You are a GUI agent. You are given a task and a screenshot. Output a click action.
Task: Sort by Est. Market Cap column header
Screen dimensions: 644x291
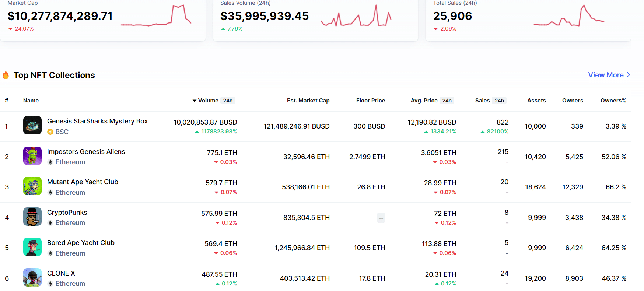tap(308, 101)
